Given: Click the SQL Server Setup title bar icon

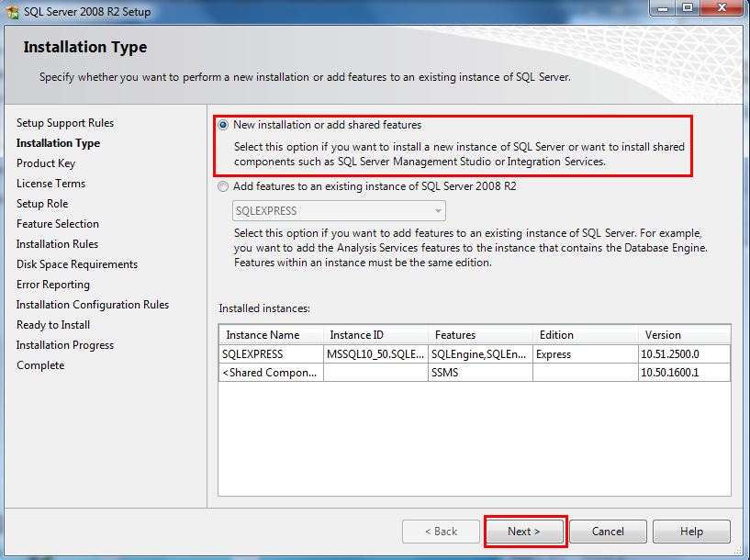Looking at the screenshot, I should point(13,12).
